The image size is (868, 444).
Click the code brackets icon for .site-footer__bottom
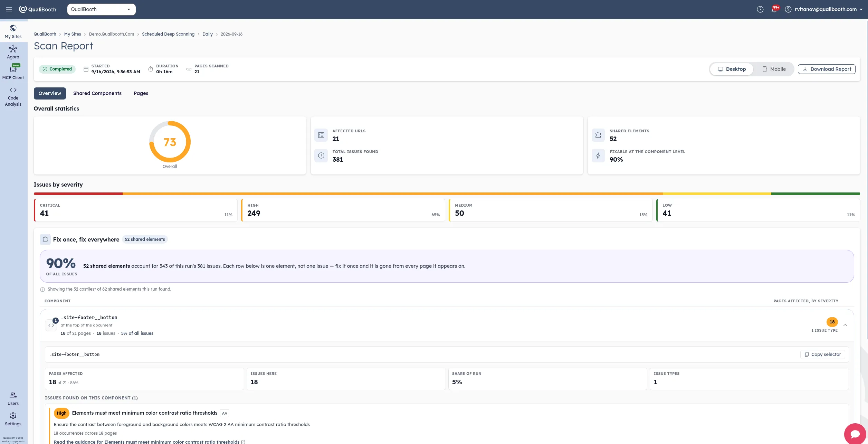(51, 325)
